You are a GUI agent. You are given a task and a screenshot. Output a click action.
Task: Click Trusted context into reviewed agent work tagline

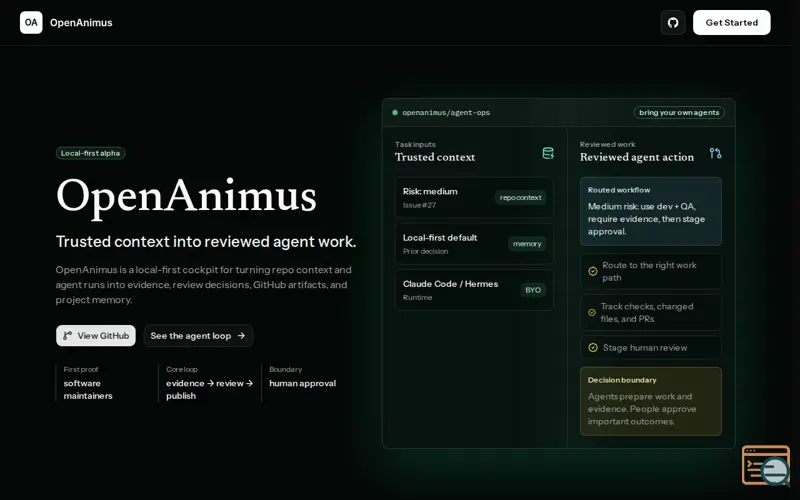206,241
